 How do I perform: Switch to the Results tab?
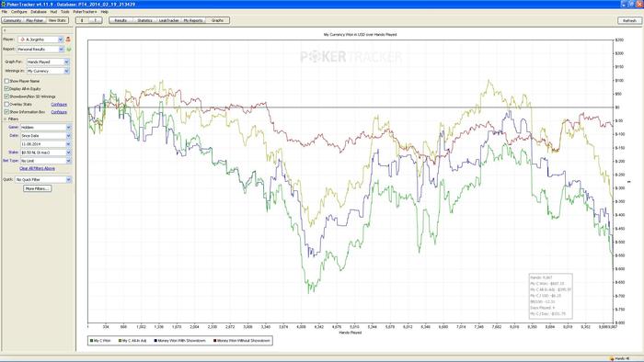click(x=121, y=20)
